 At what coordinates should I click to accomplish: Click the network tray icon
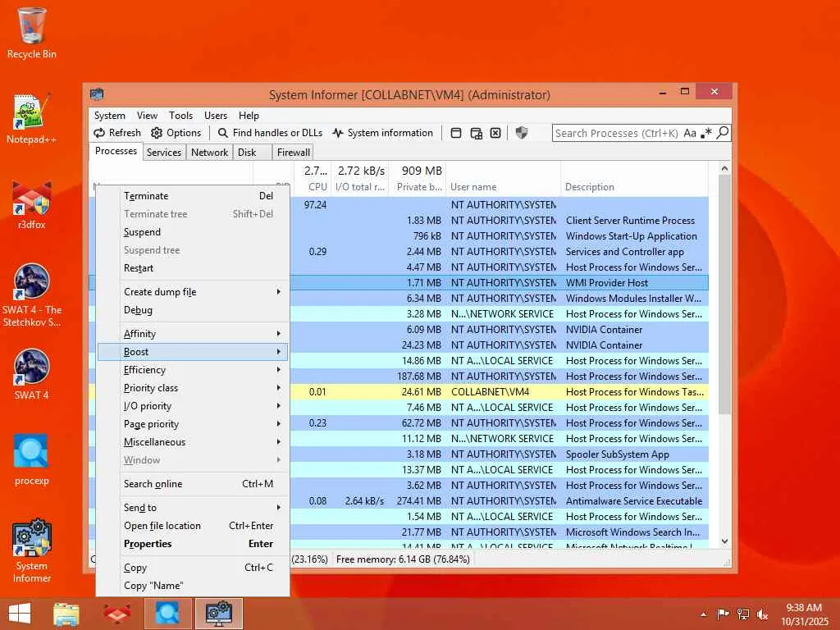pos(743,614)
